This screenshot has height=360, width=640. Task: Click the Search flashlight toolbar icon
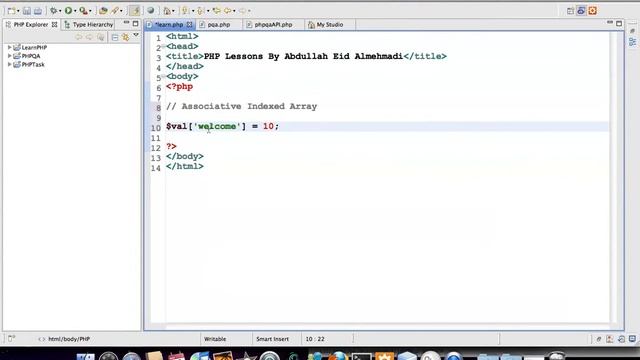[x=115, y=11]
